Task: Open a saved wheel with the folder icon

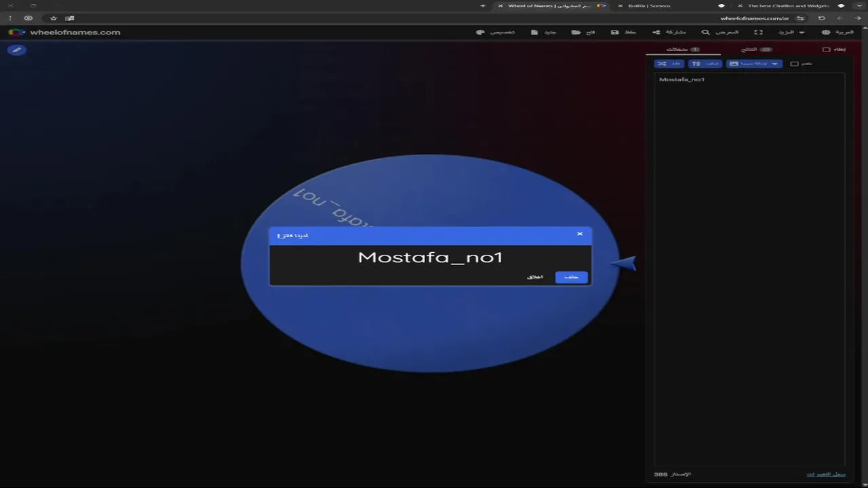Action: click(583, 32)
